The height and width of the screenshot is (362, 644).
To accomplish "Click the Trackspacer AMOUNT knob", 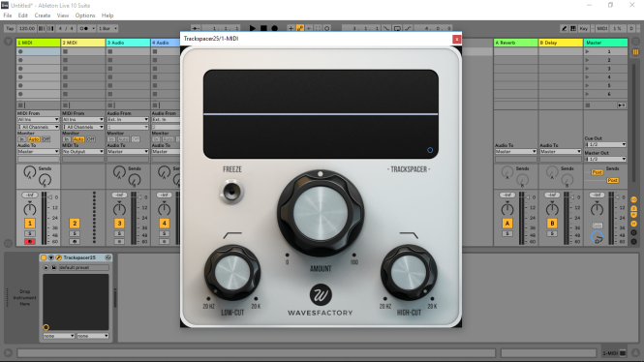I will [x=321, y=213].
